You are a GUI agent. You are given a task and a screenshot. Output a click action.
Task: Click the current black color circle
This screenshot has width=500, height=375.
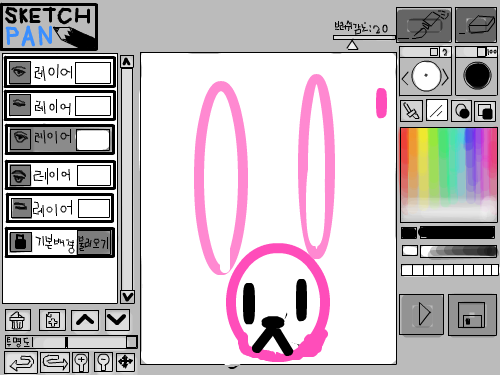477,76
